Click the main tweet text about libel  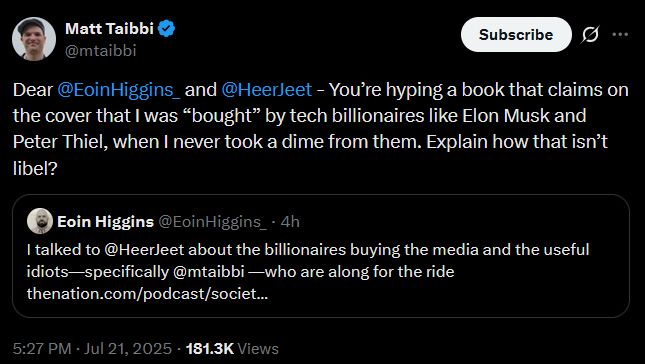tap(321, 129)
